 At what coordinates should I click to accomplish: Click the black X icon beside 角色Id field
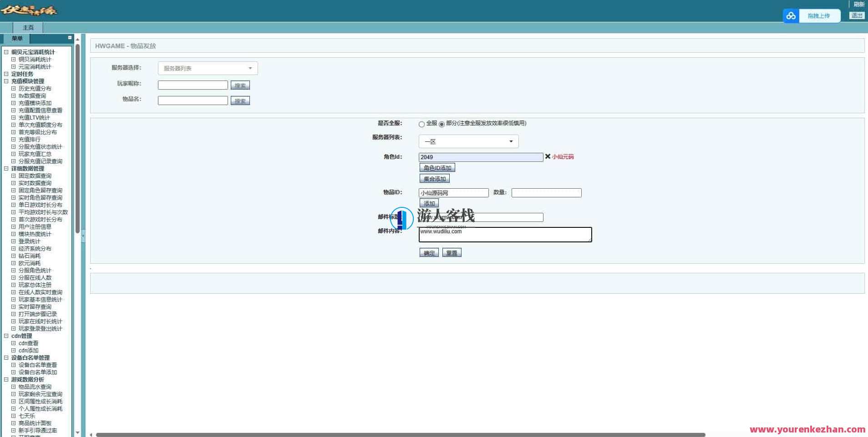click(548, 156)
